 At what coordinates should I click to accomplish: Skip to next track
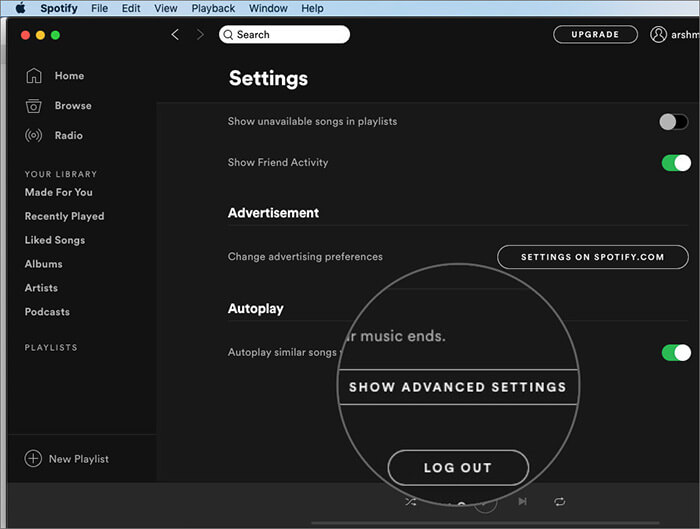coord(522,502)
